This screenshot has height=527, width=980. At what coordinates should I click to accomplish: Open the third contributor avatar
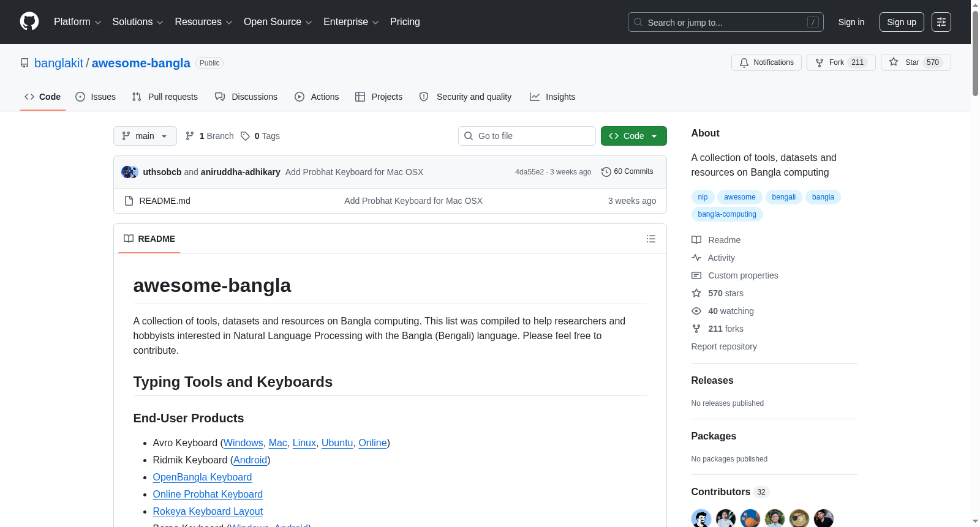click(750, 518)
